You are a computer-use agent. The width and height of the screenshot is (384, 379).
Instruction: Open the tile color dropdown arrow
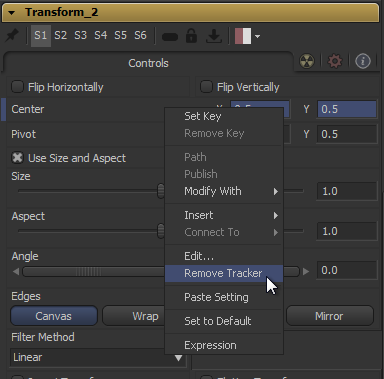(257, 36)
